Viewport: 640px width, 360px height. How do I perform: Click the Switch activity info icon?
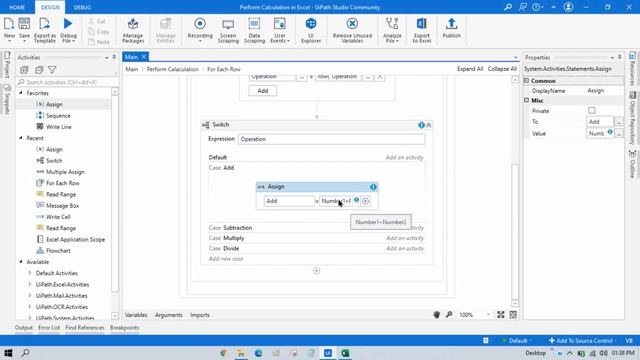[421, 125]
